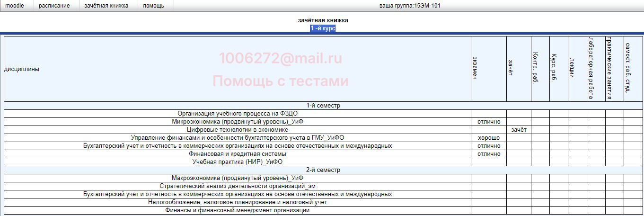Select the 1-й семестр section row
Image resolution: width=644 pixels, height=216 pixels.
pos(323,106)
